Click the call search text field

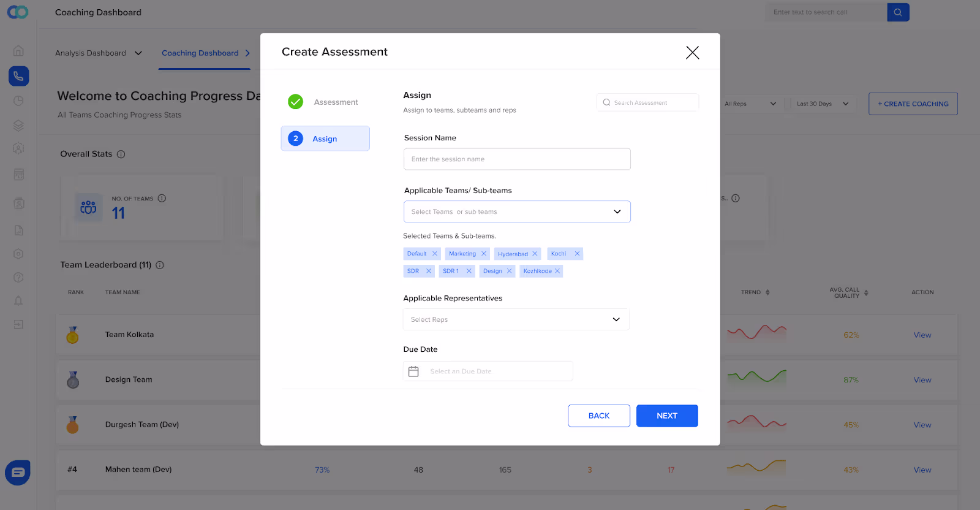tap(826, 12)
